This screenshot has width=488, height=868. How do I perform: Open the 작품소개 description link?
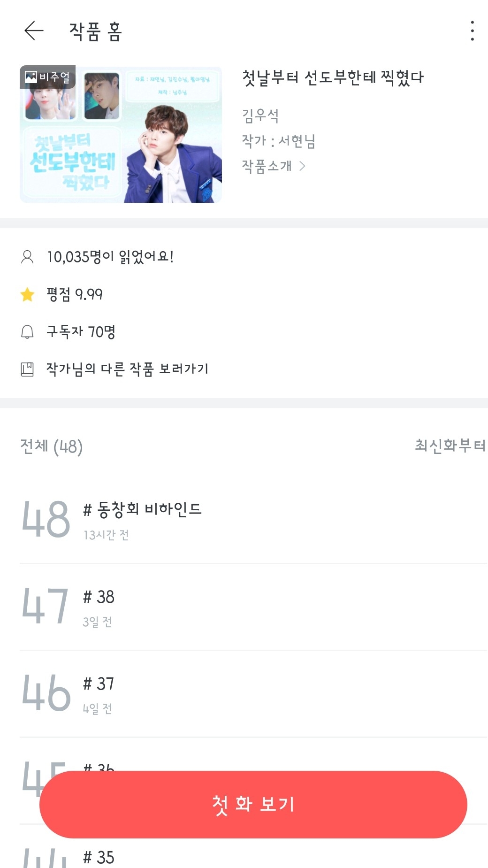(267, 166)
